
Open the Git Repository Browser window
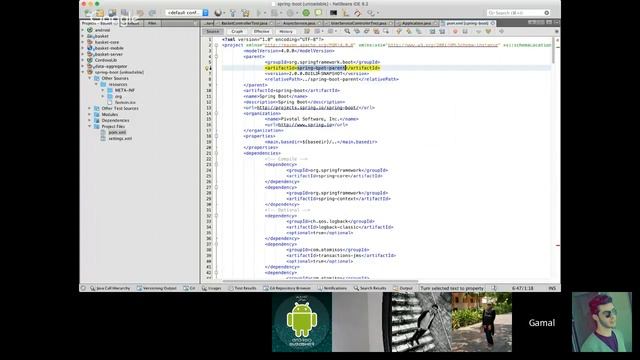point(287,288)
